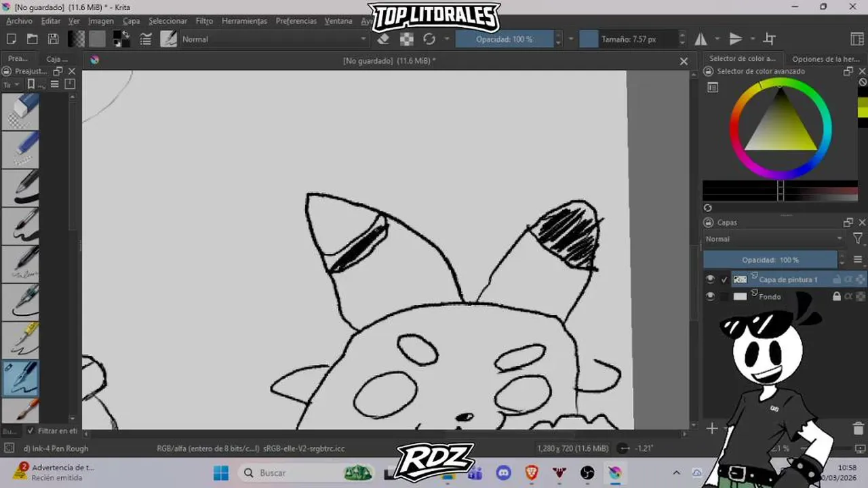Viewport: 868px width, 488px height.
Task: Open preset bookmark storage options
Action: (35, 85)
